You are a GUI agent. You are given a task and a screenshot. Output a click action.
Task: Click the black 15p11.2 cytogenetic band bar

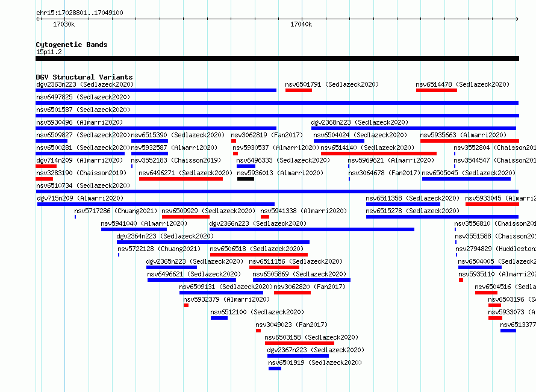(x=277, y=58)
